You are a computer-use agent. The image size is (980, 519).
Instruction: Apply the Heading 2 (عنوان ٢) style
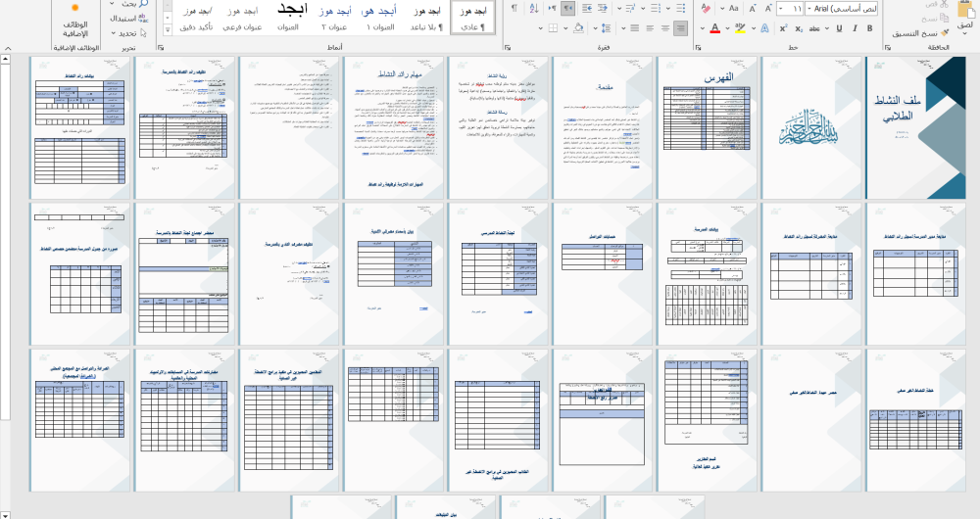(x=334, y=18)
